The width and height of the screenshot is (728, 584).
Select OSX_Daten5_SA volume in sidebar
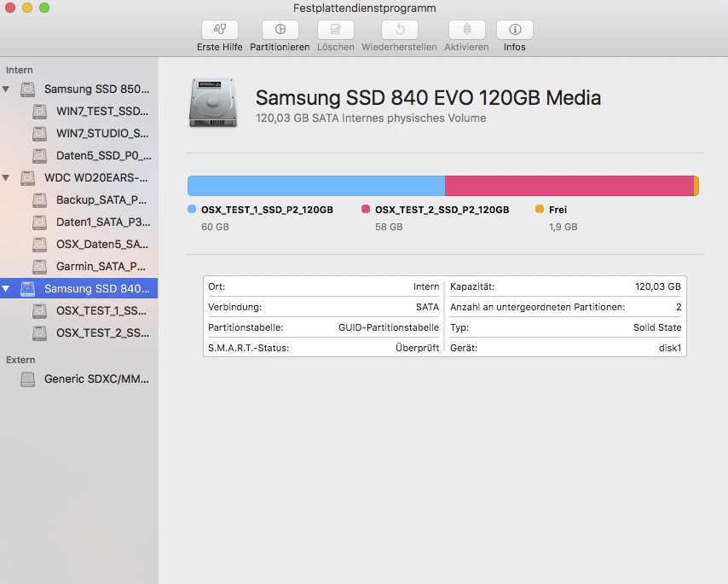tap(79, 244)
